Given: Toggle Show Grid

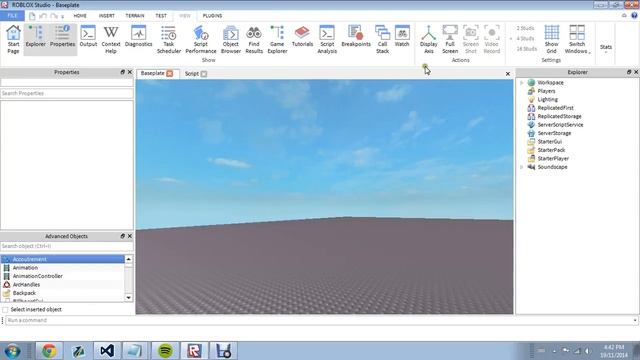Looking at the screenshot, I should pyautogui.click(x=551, y=39).
